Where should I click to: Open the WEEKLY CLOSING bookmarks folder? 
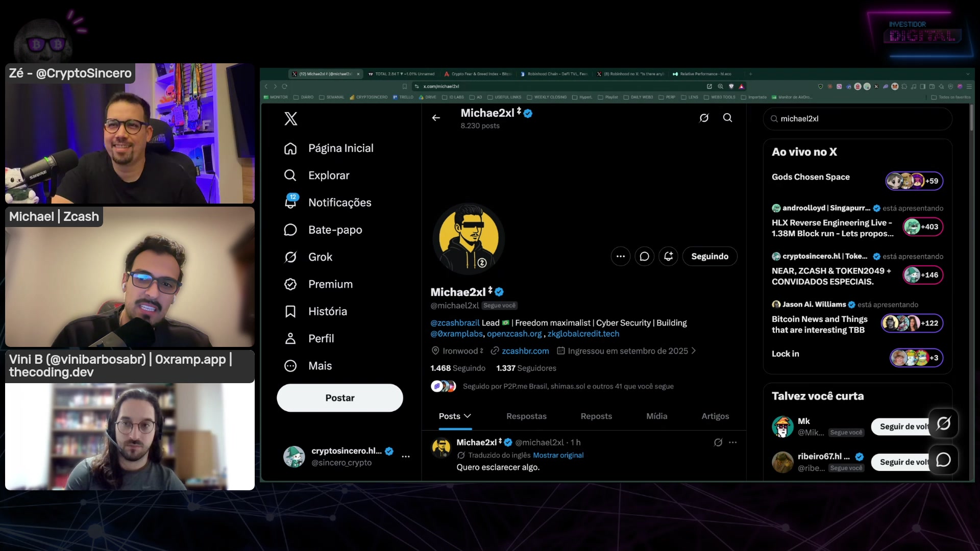[x=547, y=97]
